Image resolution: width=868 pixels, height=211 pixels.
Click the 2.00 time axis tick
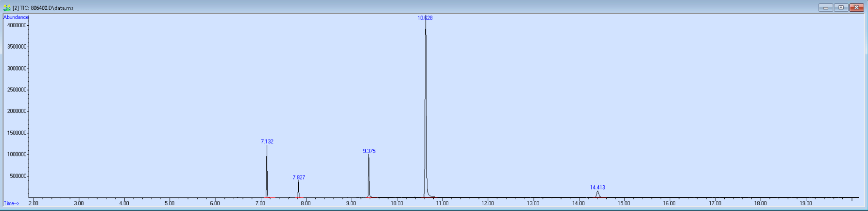point(34,203)
